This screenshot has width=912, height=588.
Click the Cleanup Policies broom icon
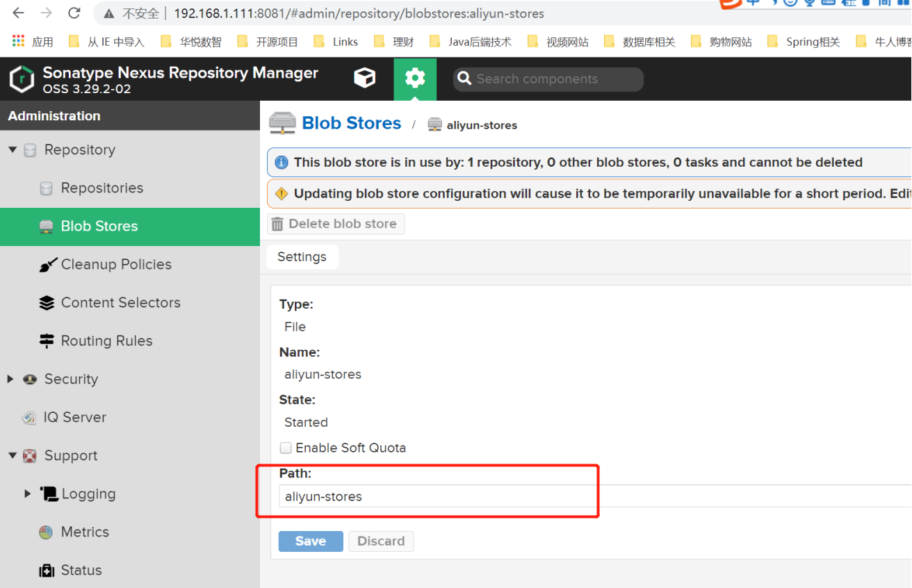(47, 265)
